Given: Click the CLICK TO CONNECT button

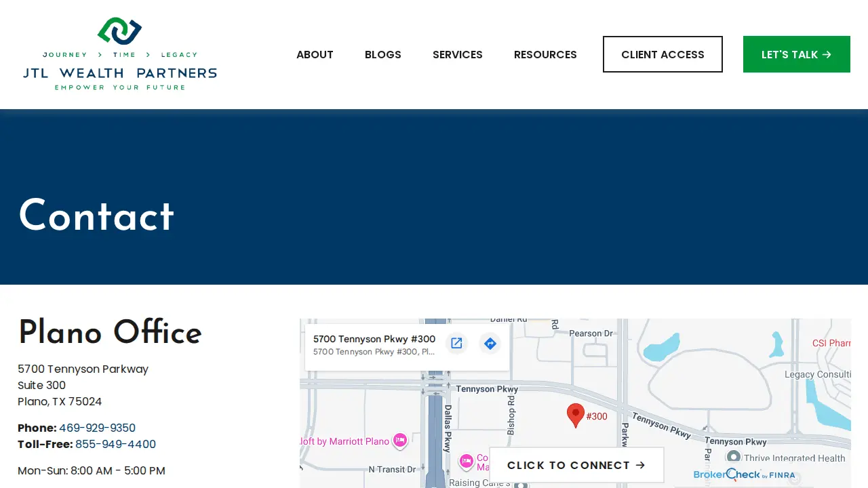Looking at the screenshot, I should [x=576, y=465].
